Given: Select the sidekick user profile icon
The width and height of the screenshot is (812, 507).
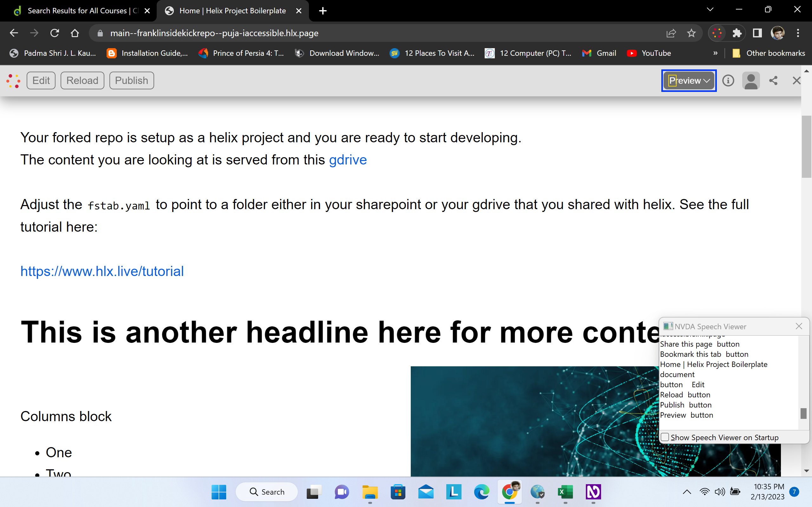Looking at the screenshot, I should tap(751, 80).
